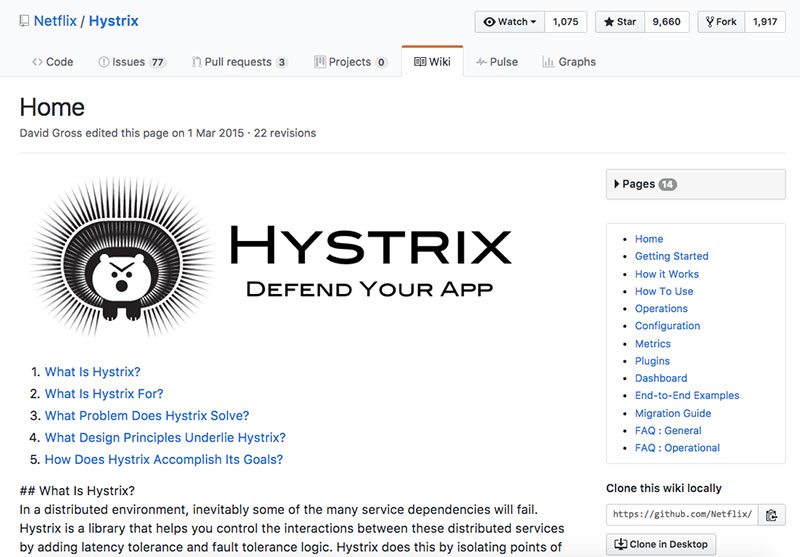Open What Design Principles Underlie Hystrix? link
The width and height of the screenshot is (800, 557).
point(165,438)
